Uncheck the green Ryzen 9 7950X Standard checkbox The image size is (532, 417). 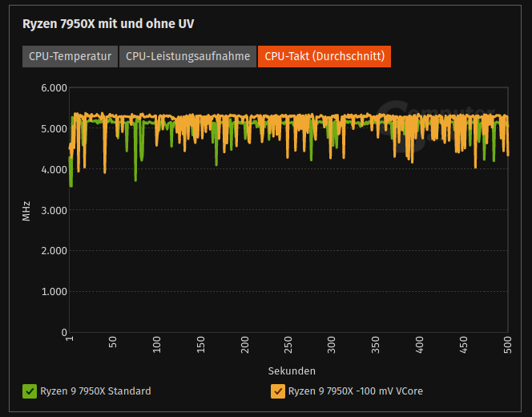coord(30,391)
